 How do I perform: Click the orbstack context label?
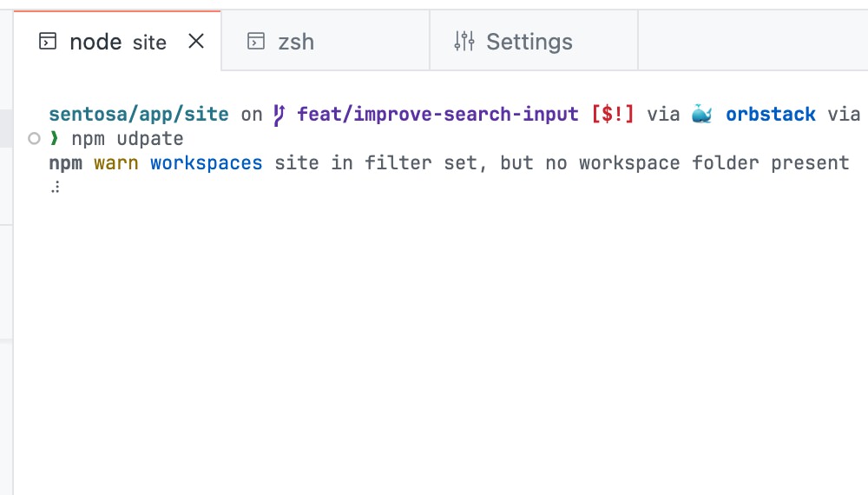click(770, 115)
